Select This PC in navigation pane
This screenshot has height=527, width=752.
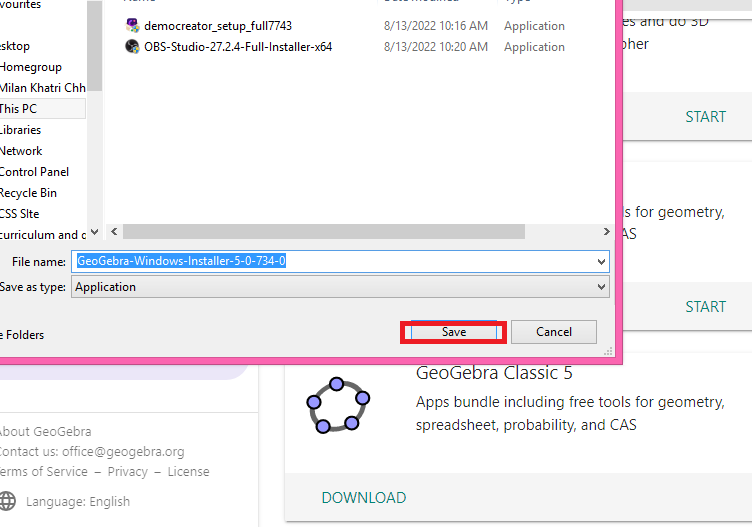pos(42,109)
